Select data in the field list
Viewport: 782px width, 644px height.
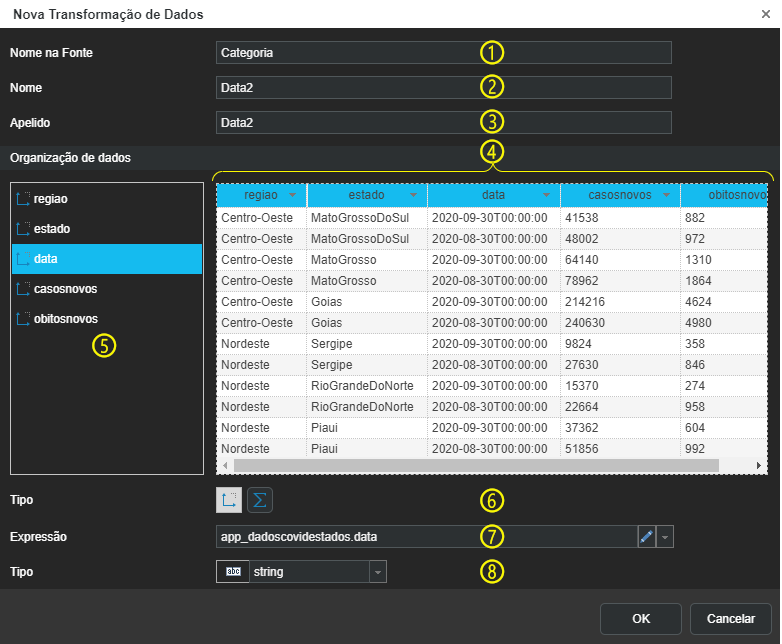[x=107, y=259]
